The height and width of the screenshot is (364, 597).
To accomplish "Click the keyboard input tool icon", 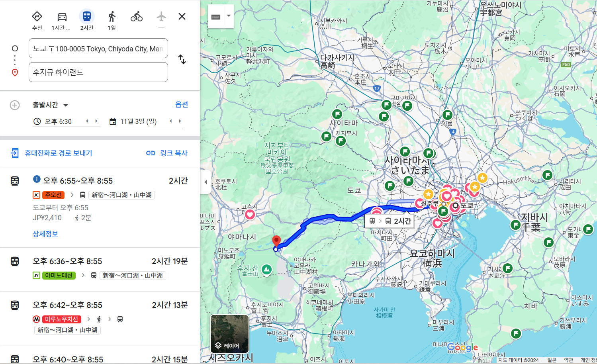I will (x=216, y=17).
